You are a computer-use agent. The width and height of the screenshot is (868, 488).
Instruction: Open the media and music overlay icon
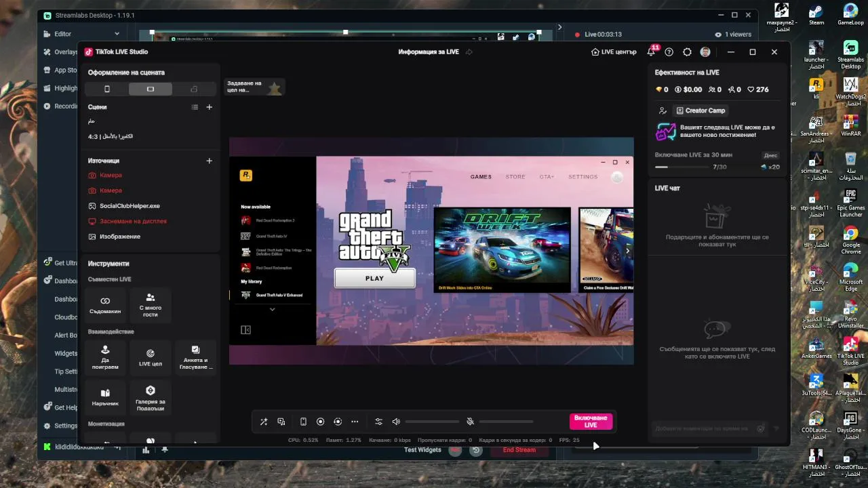pos(281,422)
